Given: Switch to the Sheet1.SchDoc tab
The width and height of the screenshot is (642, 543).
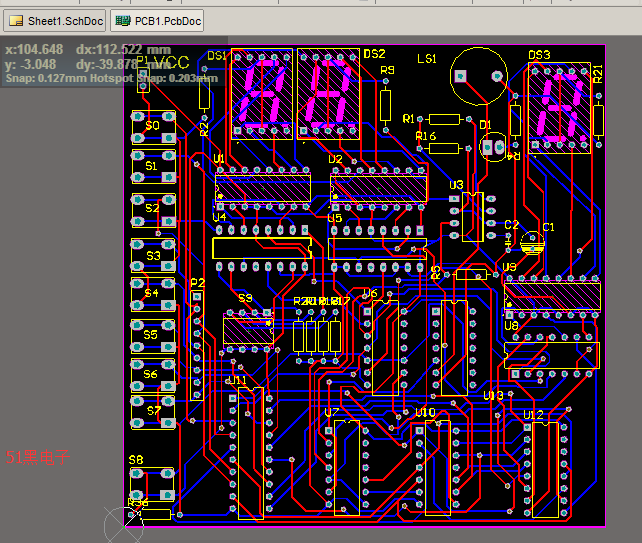Looking at the screenshot, I should click(55, 21).
